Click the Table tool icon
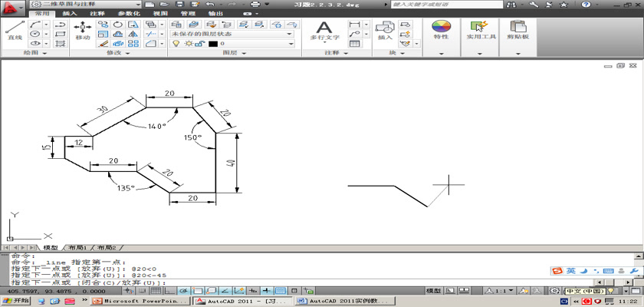The image size is (644, 307). coord(354,43)
